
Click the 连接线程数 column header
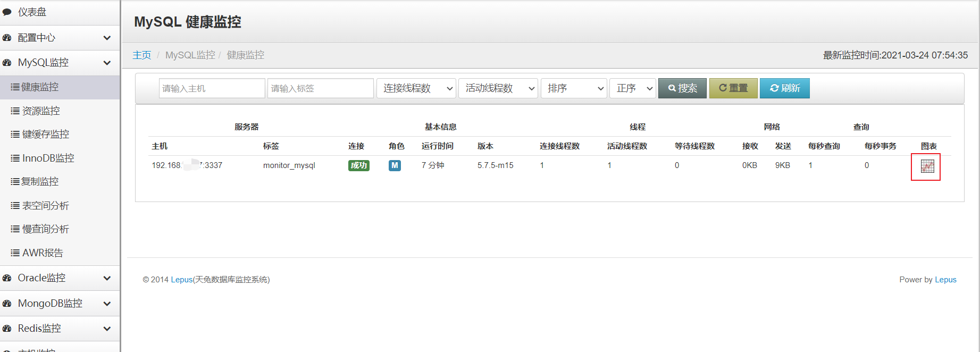[559, 146]
